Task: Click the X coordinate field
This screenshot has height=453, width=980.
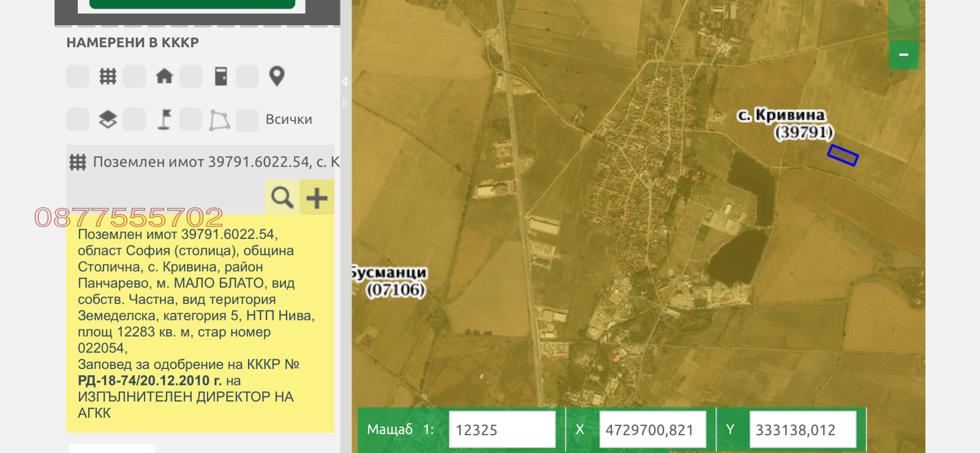Action: [x=652, y=430]
